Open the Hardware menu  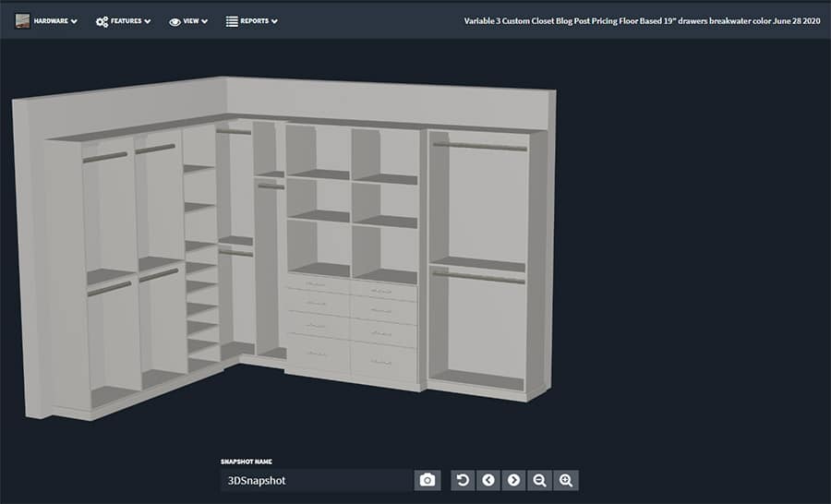(x=47, y=21)
